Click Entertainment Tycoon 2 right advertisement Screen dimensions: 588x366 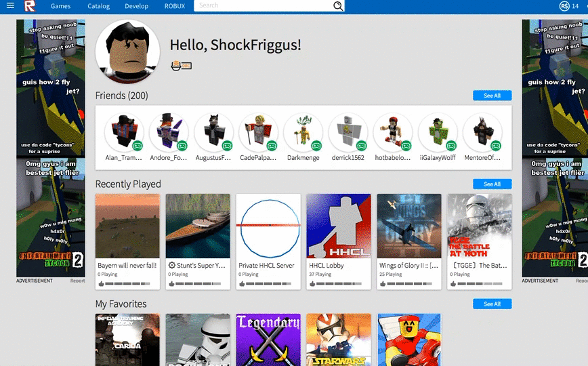pos(555,148)
